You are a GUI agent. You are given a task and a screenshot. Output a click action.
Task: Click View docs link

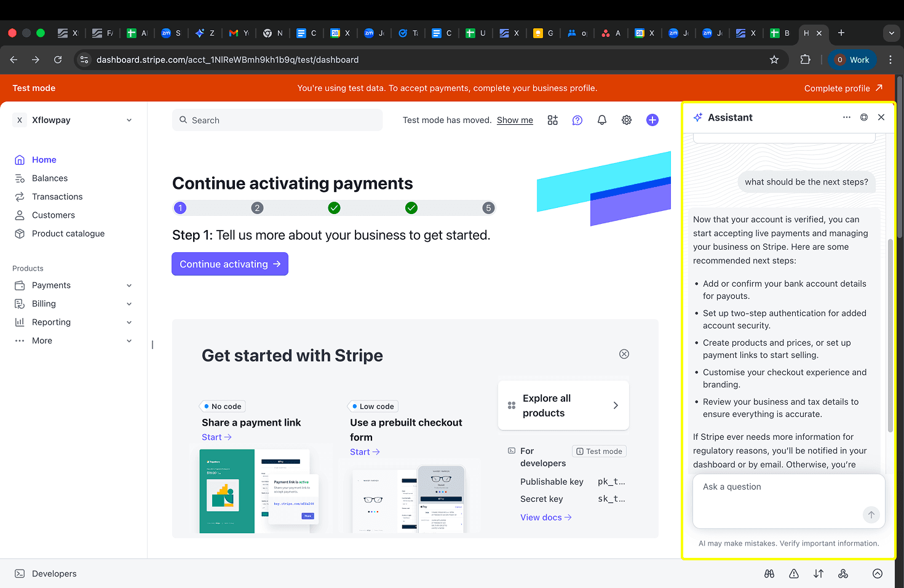point(546,518)
